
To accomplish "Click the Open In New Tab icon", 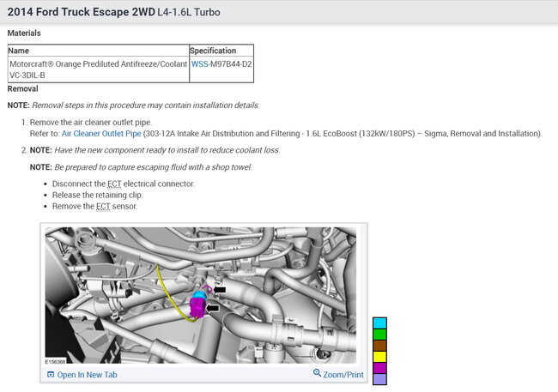I will tap(51, 375).
